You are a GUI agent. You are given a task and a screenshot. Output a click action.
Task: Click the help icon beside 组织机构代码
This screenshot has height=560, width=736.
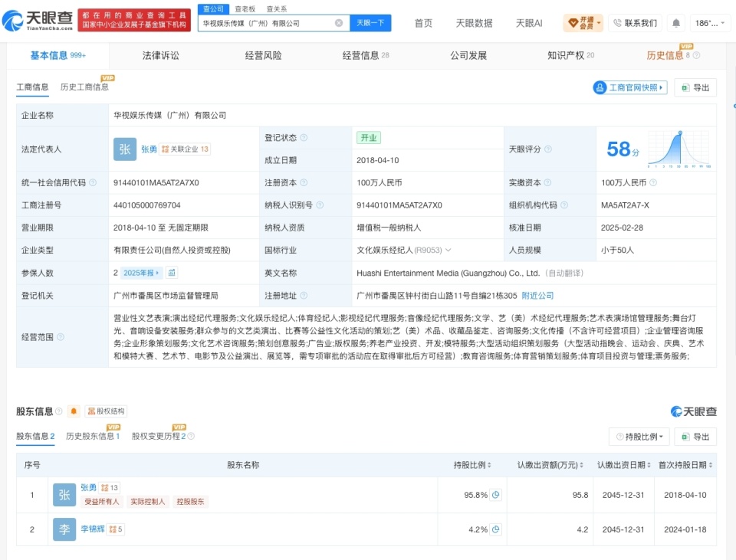tap(563, 205)
